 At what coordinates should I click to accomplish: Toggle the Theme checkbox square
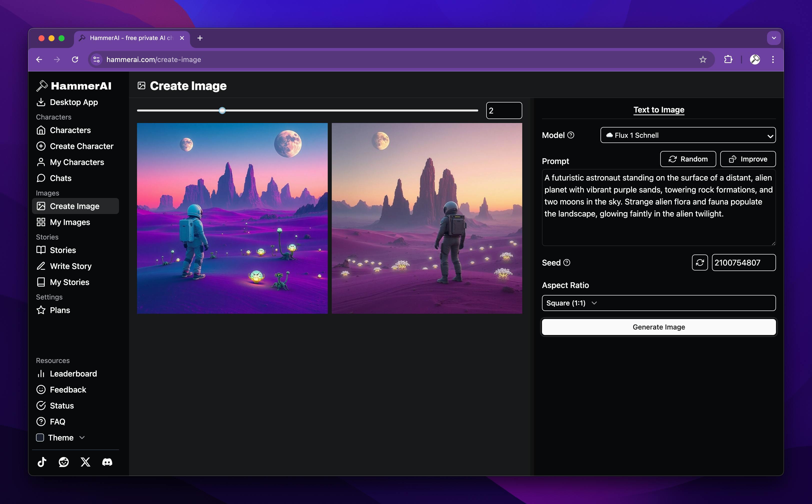(x=40, y=438)
